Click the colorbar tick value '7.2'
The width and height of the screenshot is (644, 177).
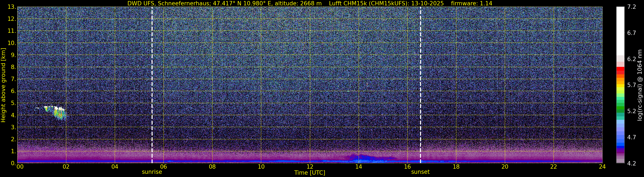(632, 7)
